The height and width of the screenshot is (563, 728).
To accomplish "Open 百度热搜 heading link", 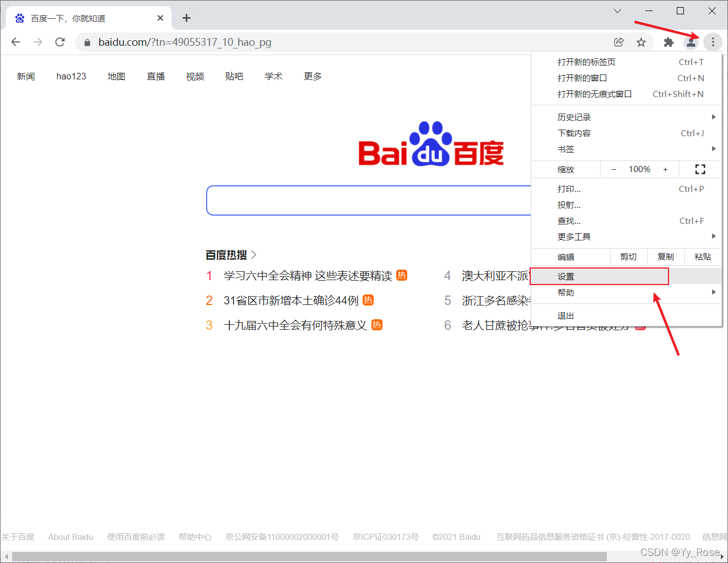I will pos(231,255).
